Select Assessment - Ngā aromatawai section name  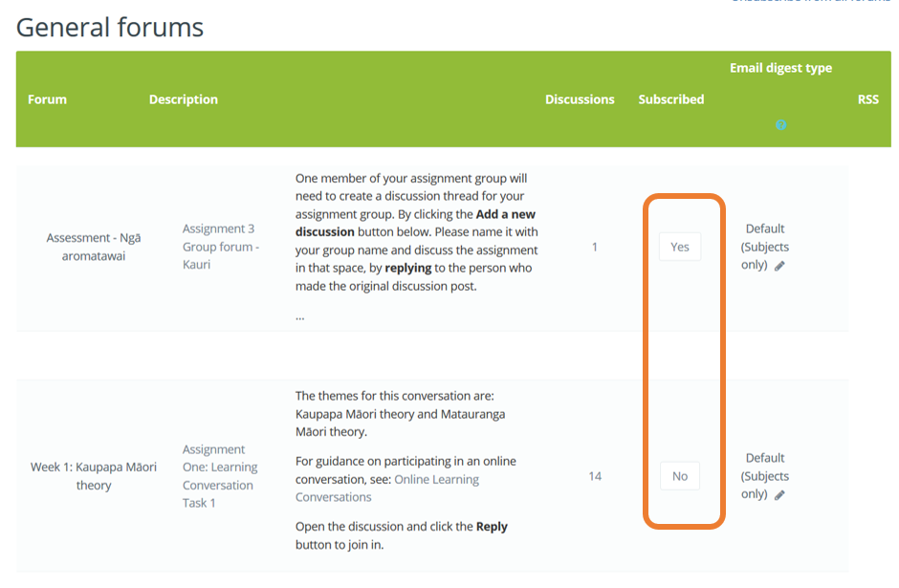[94, 247]
